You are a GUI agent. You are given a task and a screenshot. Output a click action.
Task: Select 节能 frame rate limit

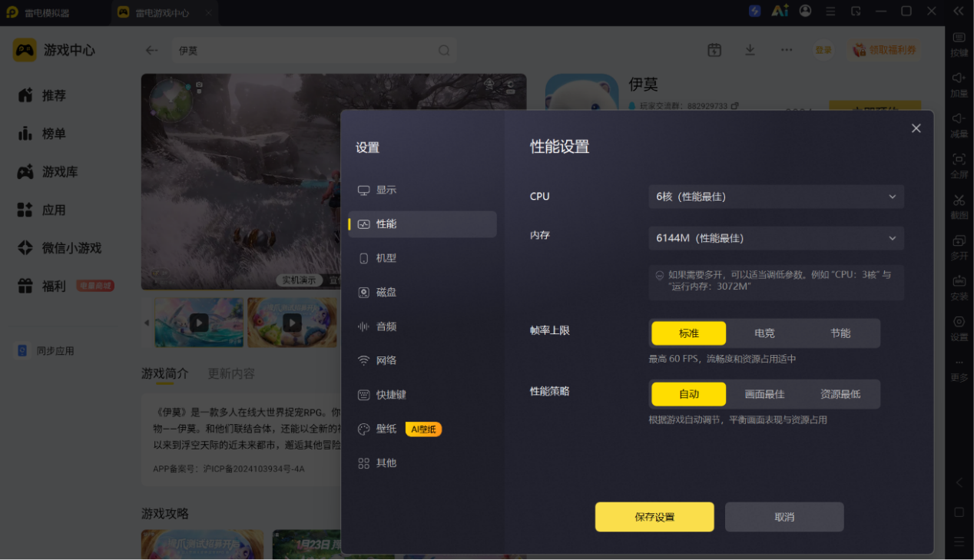[x=840, y=333]
